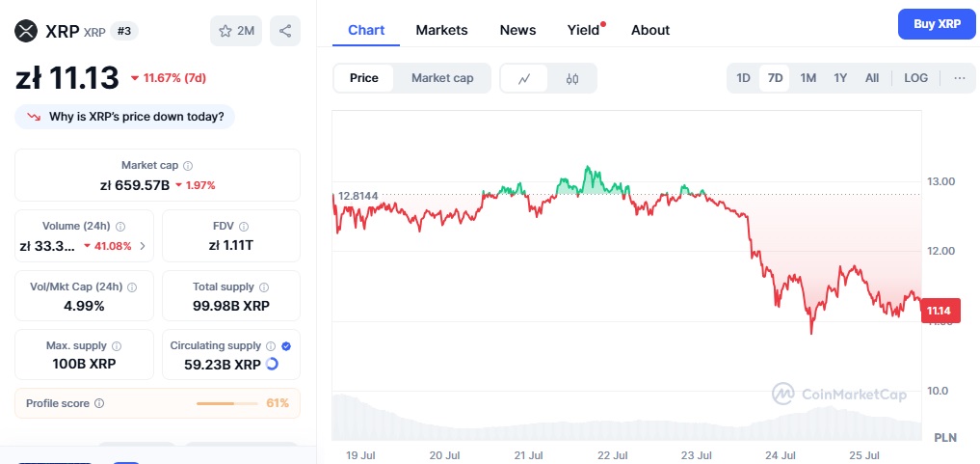Viewport: 980px width, 464px height.
Task: Click the 99.98B XRP total supply
Action: pos(231,307)
